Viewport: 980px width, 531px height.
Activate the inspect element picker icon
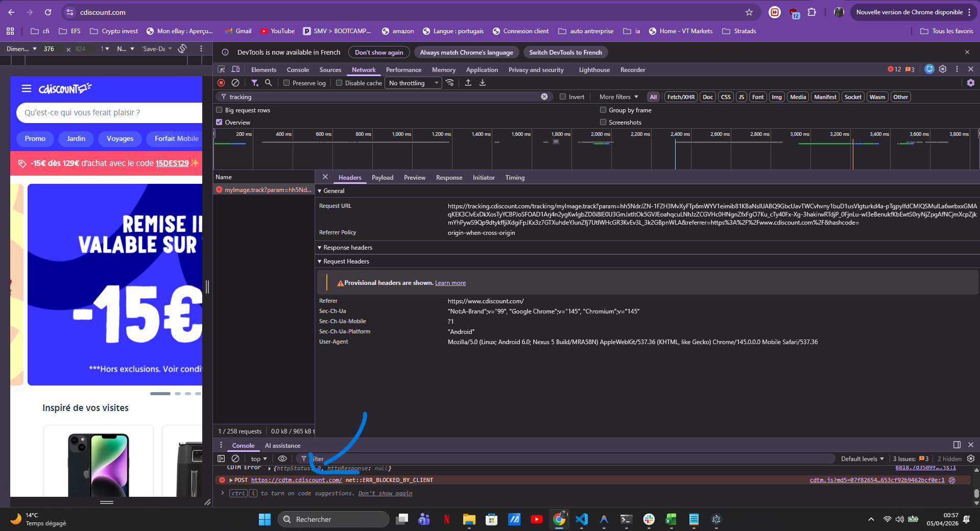pyautogui.click(x=221, y=69)
